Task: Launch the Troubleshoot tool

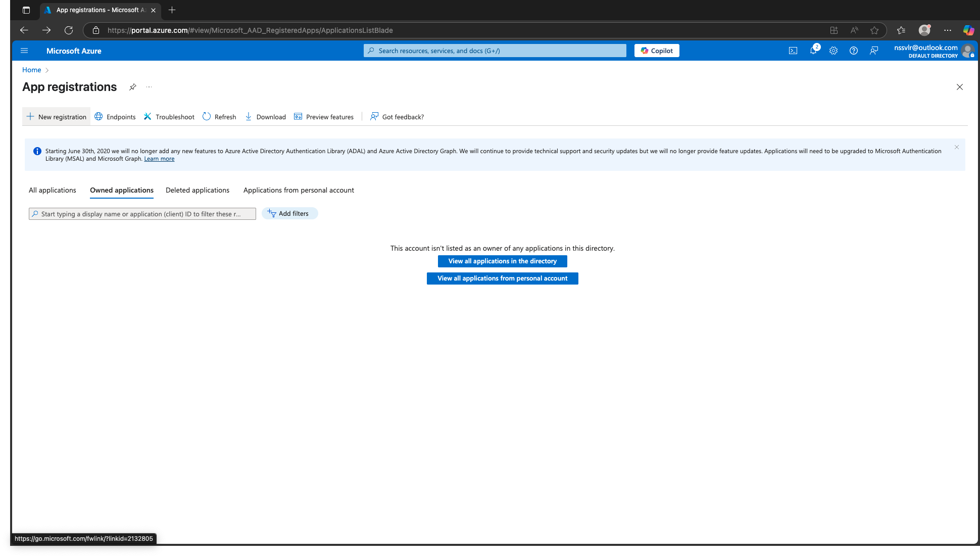Action: (169, 116)
